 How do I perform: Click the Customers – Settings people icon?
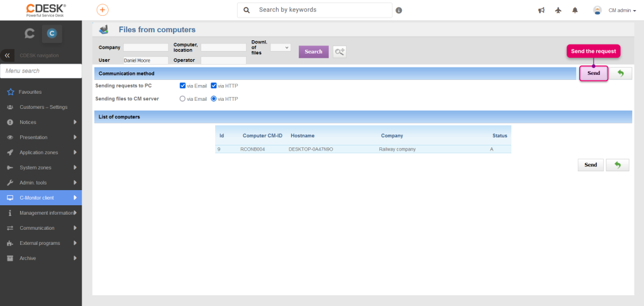(10, 107)
